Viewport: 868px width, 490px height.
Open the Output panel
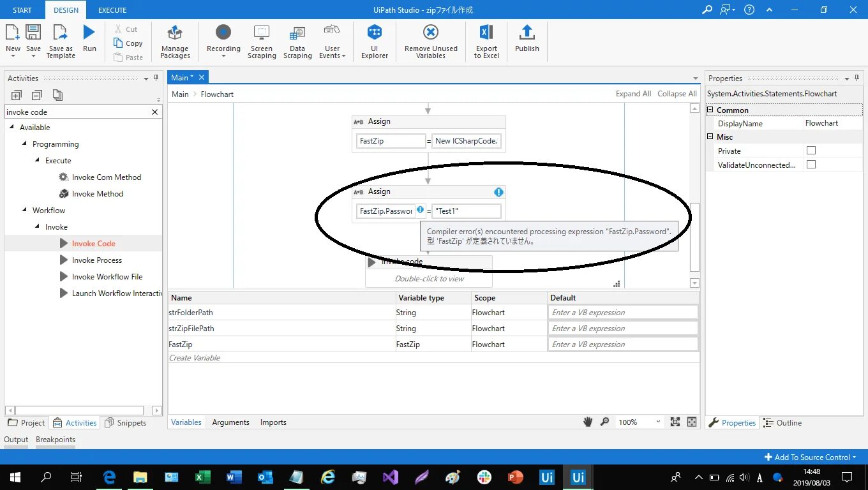16,440
